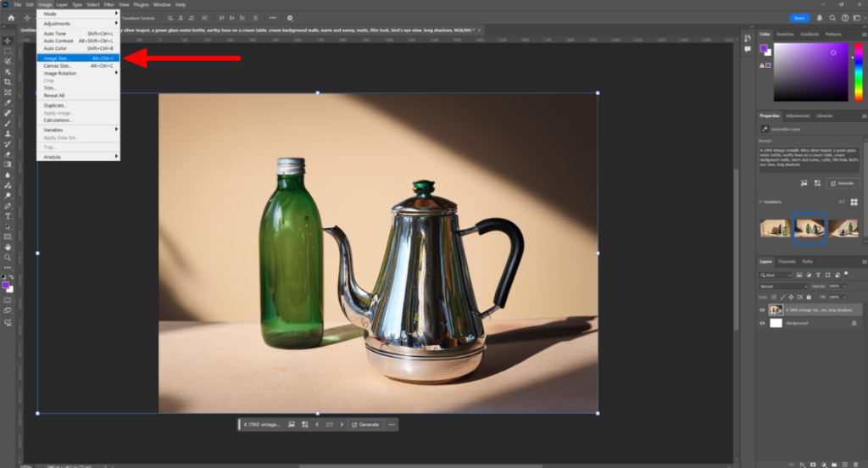Go to previous variation arrow in taskbar

[317, 425]
